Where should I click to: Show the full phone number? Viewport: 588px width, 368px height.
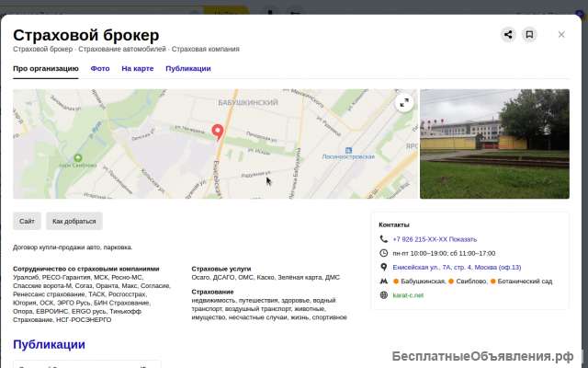(x=463, y=239)
